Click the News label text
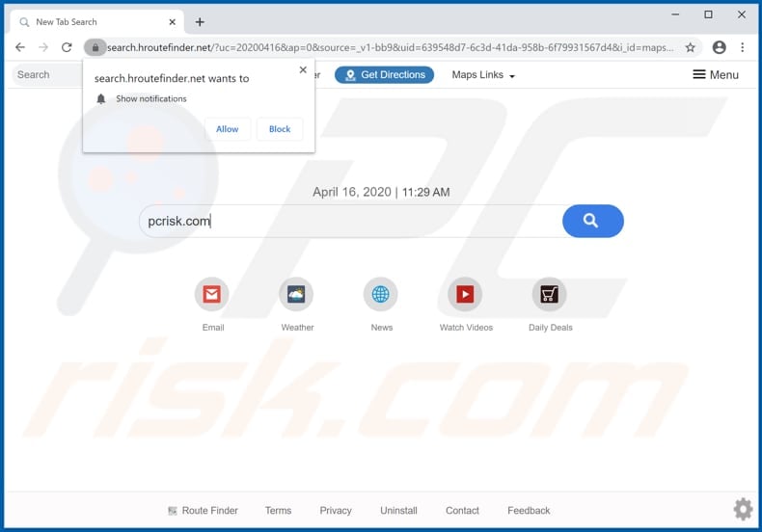Image resolution: width=762 pixels, height=532 pixels. click(x=382, y=327)
